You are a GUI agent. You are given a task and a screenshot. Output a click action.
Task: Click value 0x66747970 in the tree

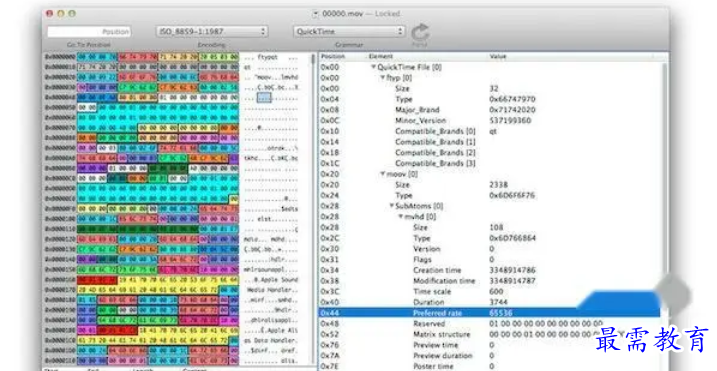[x=512, y=99]
